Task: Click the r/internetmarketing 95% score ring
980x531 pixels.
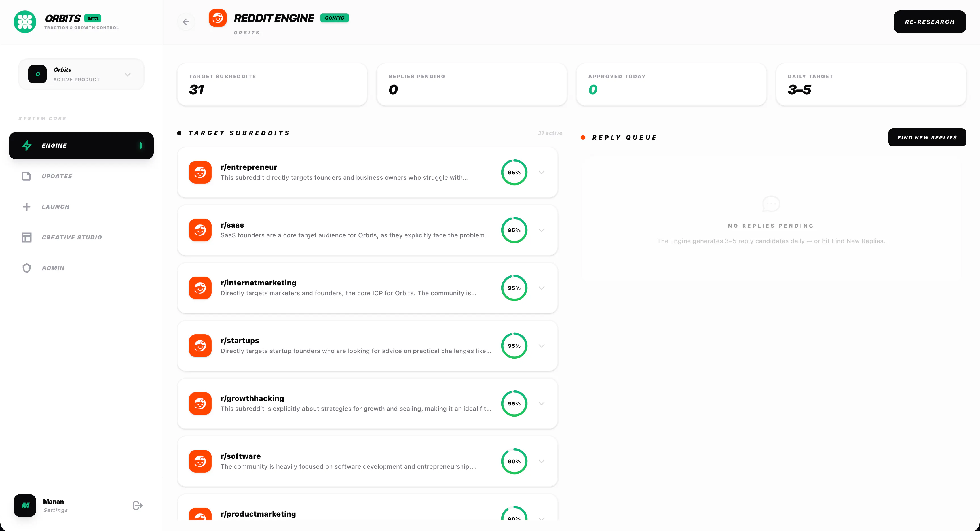Action: click(x=514, y=288)
